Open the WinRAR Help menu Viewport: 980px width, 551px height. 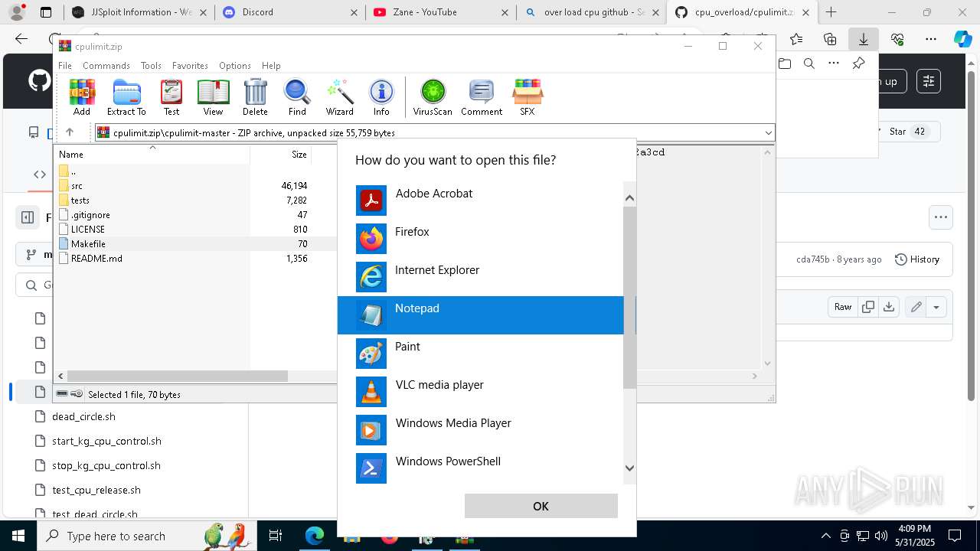click(x=271, y=66)
